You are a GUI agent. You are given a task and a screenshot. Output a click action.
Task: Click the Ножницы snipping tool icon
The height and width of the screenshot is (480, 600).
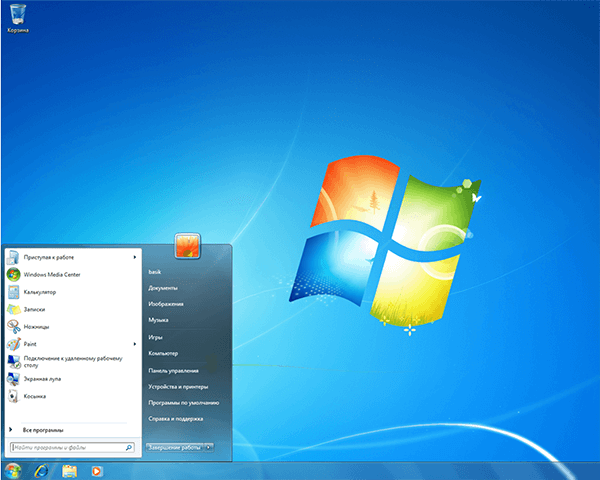tap(13, 327)
